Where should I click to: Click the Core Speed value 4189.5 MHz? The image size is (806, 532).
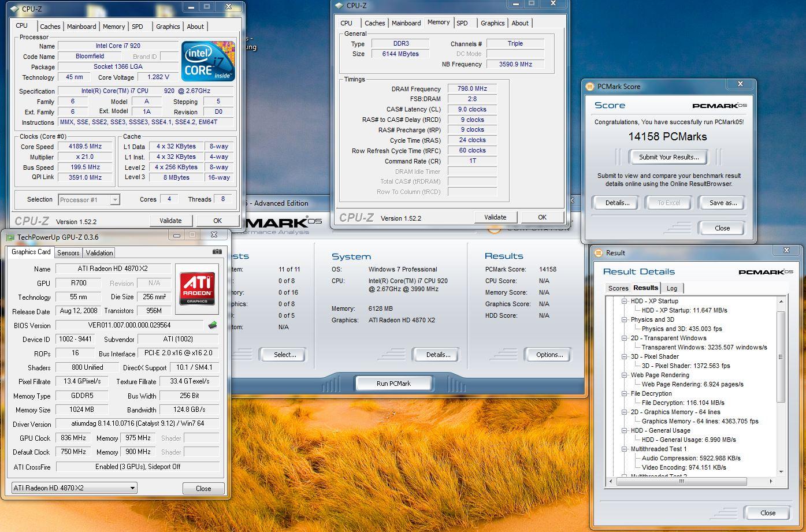click(85, 147)
